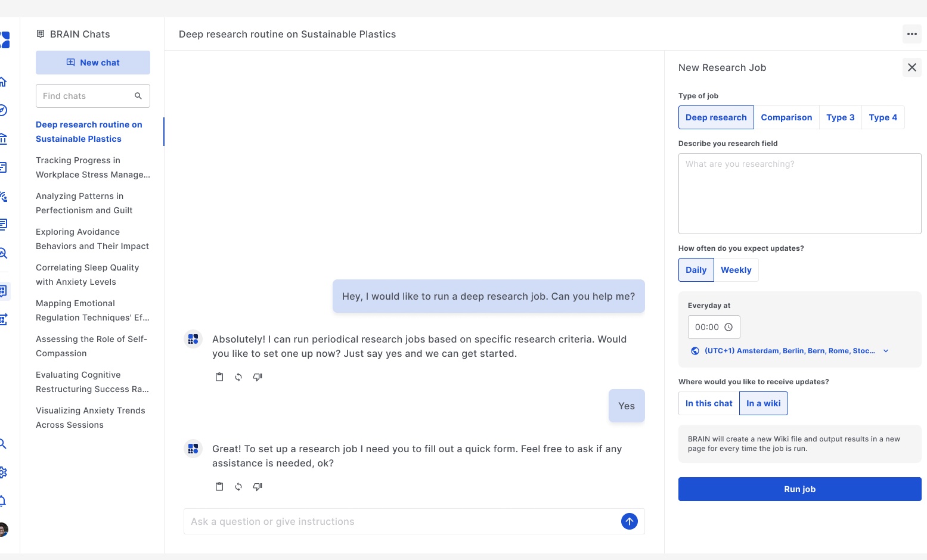Copy the 'Great! To set up' reply
This screenshot has height=560, width=927.
[x=219, y=487]
